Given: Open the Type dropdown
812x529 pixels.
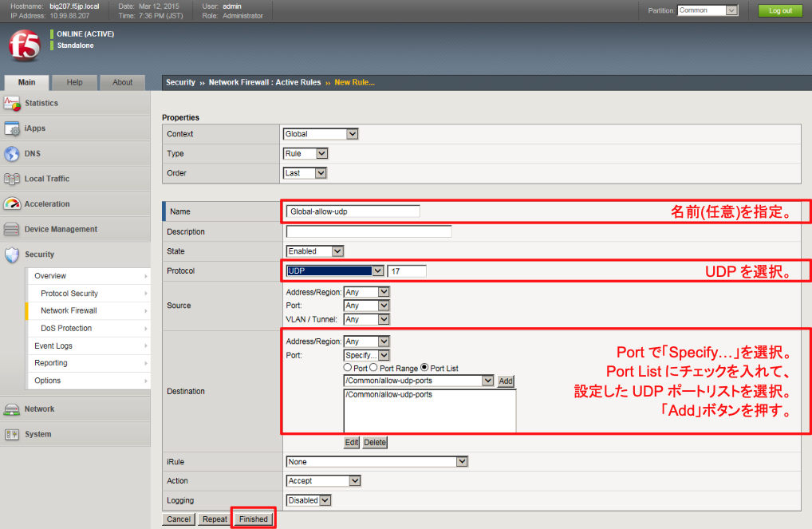Looking at the screenshot, I should click(x=305, y=153).
